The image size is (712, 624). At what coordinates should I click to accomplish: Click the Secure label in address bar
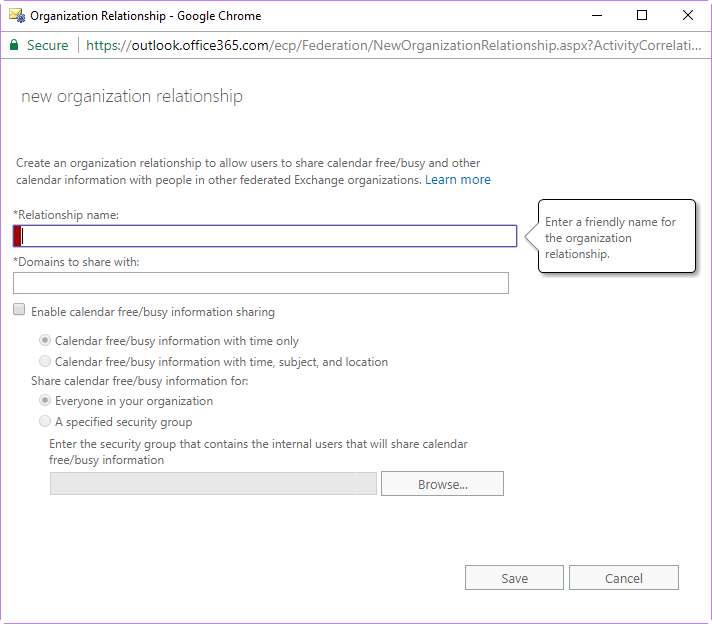pyautogui.click(x=47, y=45)
